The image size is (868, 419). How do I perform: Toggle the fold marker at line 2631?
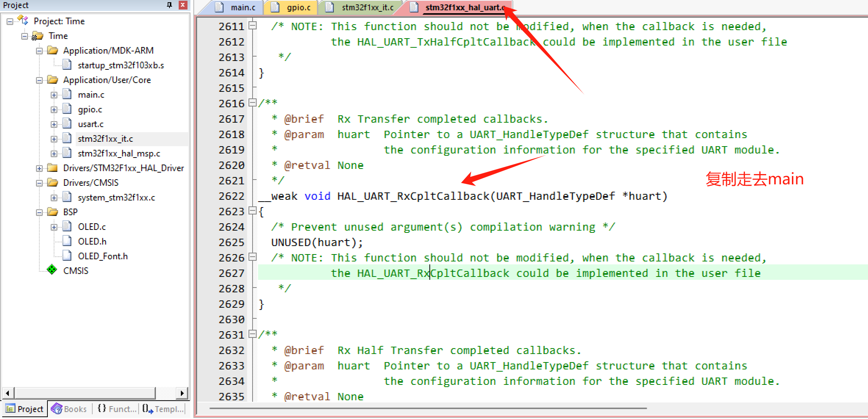point(252,334)
